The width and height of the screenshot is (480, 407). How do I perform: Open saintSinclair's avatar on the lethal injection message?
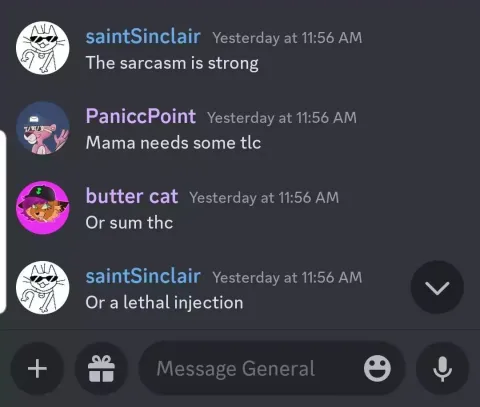click(x=43, y=288)
